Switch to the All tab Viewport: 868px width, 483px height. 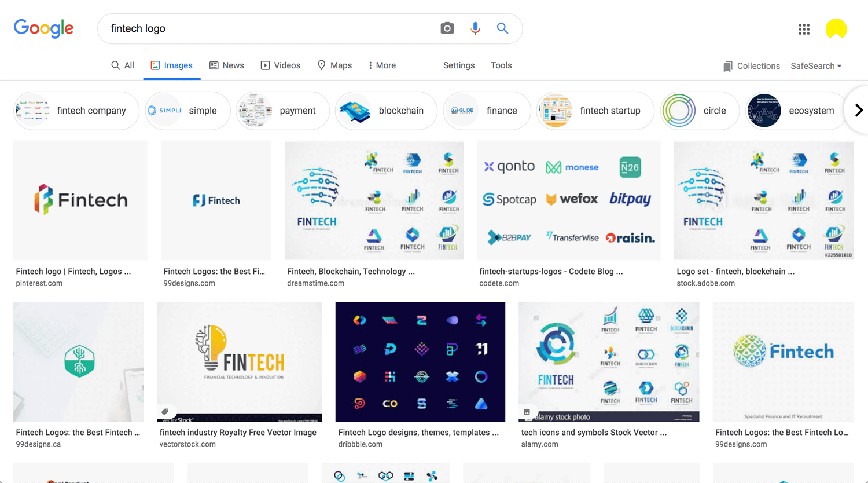click(123, 65)
